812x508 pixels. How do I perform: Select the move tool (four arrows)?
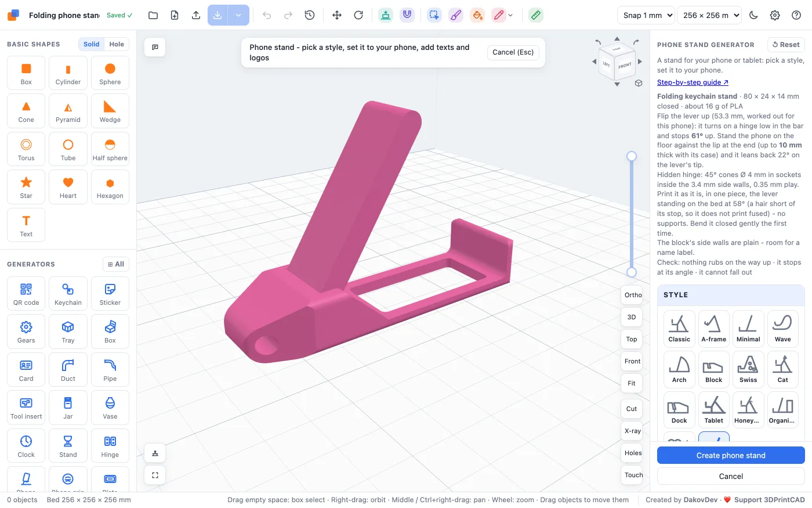[x=337, y=15]
